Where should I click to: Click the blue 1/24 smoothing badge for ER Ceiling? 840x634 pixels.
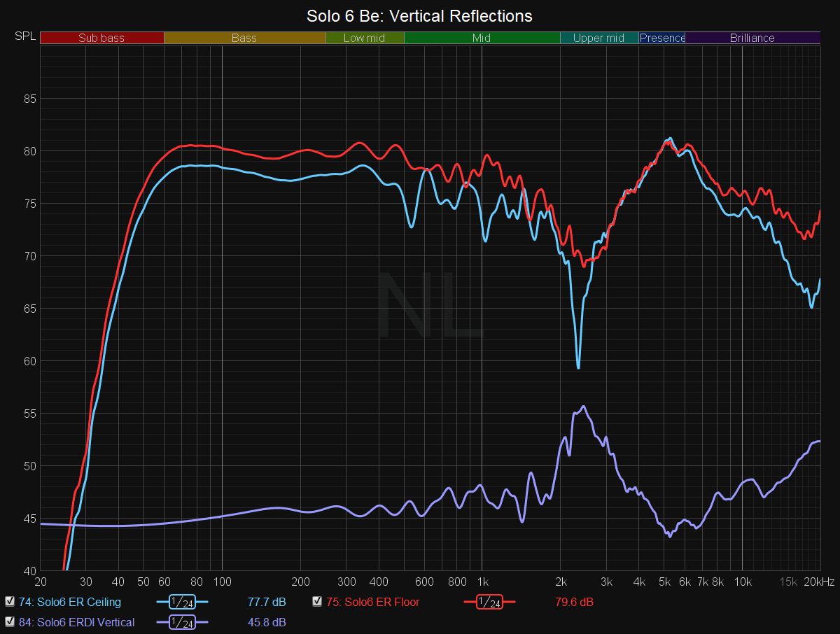[183, 602]
